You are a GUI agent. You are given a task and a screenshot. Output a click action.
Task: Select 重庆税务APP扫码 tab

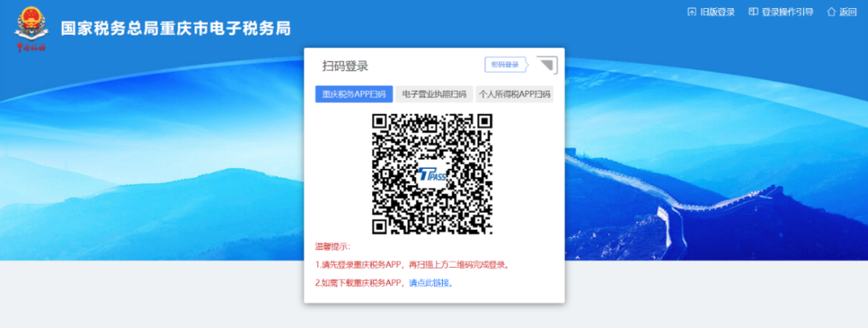[354, 94]
